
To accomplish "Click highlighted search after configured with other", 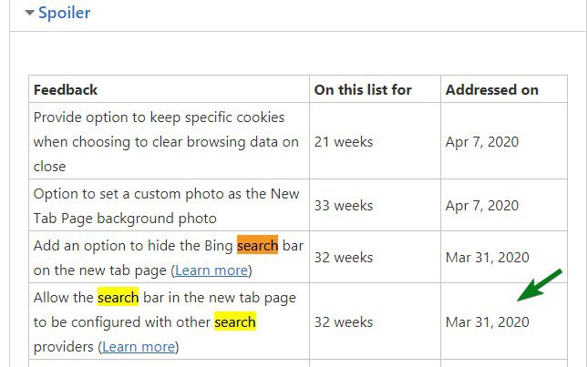I will coord(235,322).
